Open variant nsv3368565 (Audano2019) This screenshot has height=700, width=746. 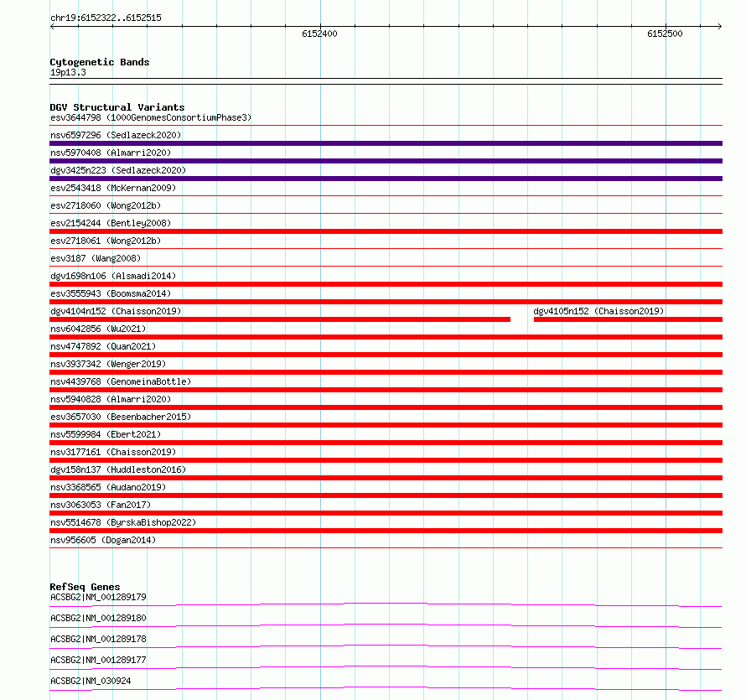(108, 487)
